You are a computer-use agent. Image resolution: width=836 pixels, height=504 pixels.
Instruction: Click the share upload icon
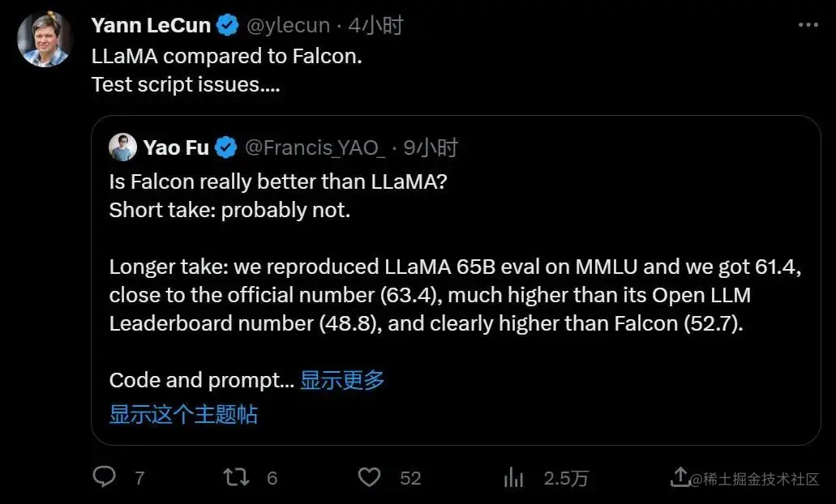coord(680,478)
